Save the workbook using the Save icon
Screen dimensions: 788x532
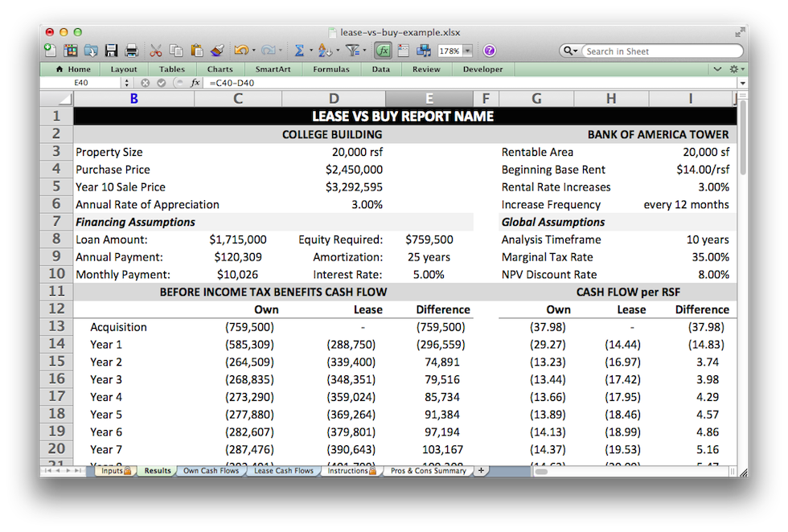(112, 50)
